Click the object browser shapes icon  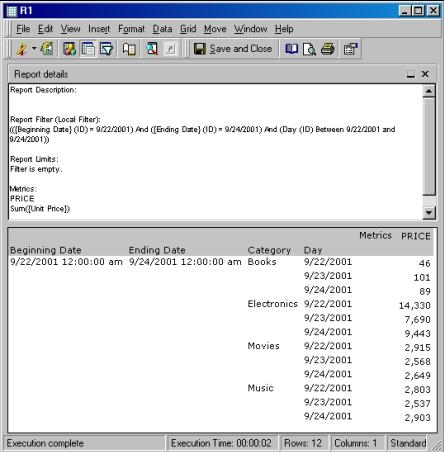point(69,49)
